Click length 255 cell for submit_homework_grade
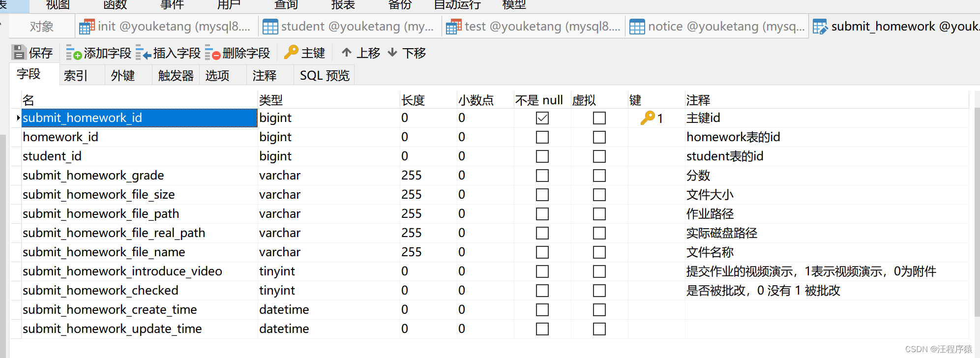 [428, 176]
